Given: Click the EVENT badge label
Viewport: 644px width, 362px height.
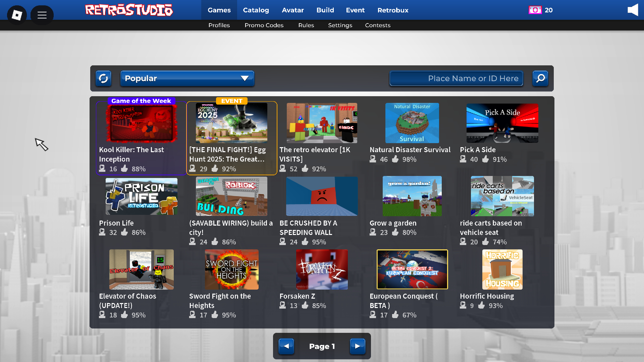Looking at the screenshot, I should [x=232, y=101].
